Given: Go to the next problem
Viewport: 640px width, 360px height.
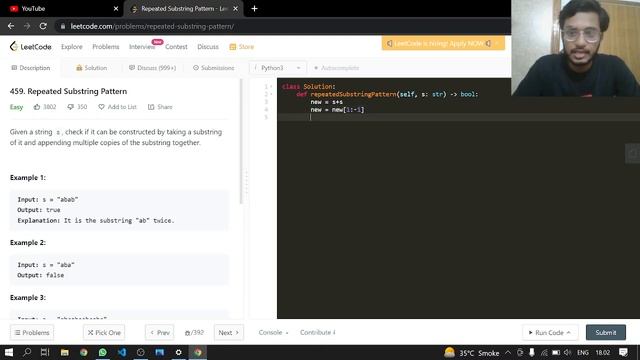Looking at the screenshot, I should pos(229,333).
